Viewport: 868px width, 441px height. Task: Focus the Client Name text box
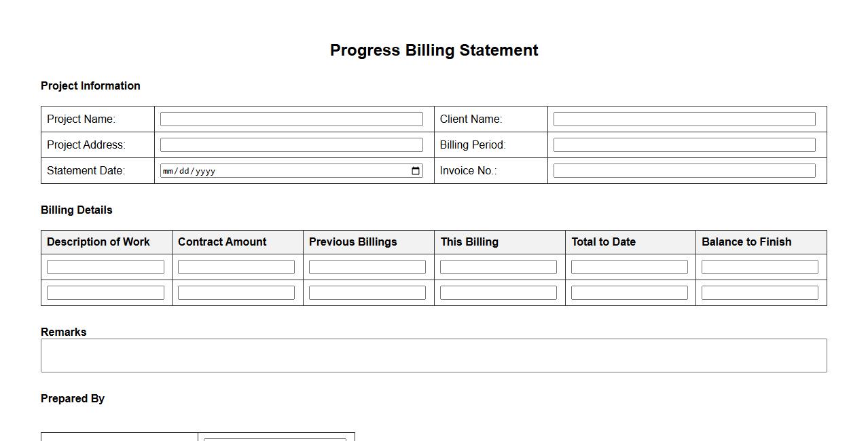684,119
